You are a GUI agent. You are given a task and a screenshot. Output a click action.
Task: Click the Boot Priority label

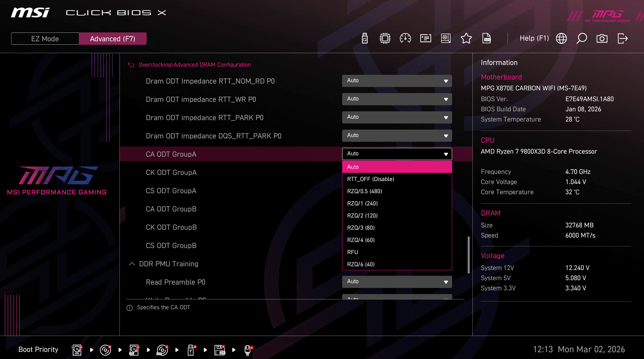pos(38,350)
